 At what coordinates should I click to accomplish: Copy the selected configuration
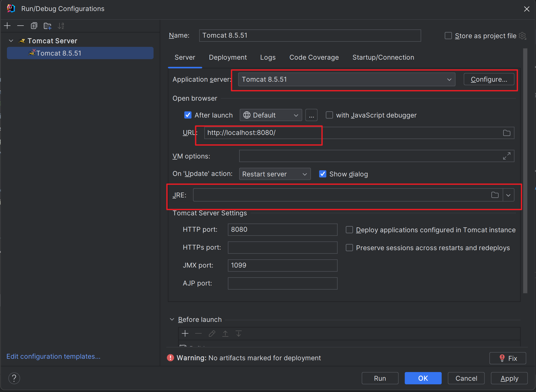click(34, 26)
